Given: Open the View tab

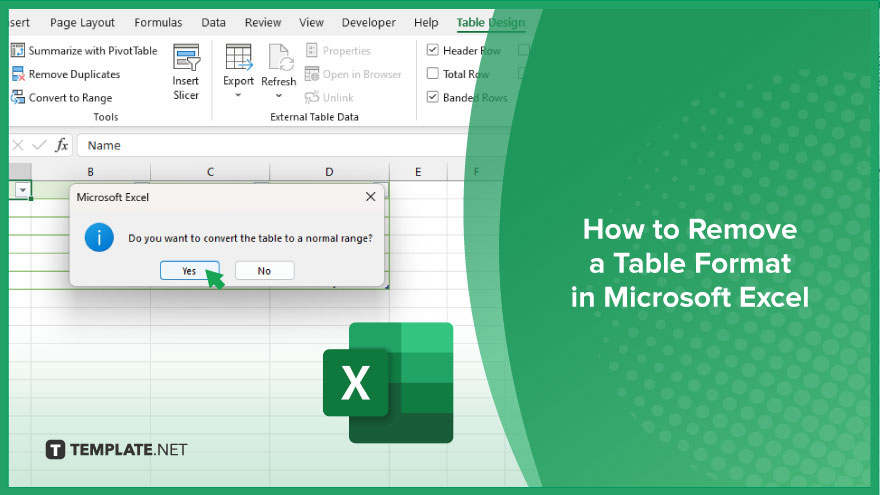Looking at the screenshot, I should coord(311,22).
